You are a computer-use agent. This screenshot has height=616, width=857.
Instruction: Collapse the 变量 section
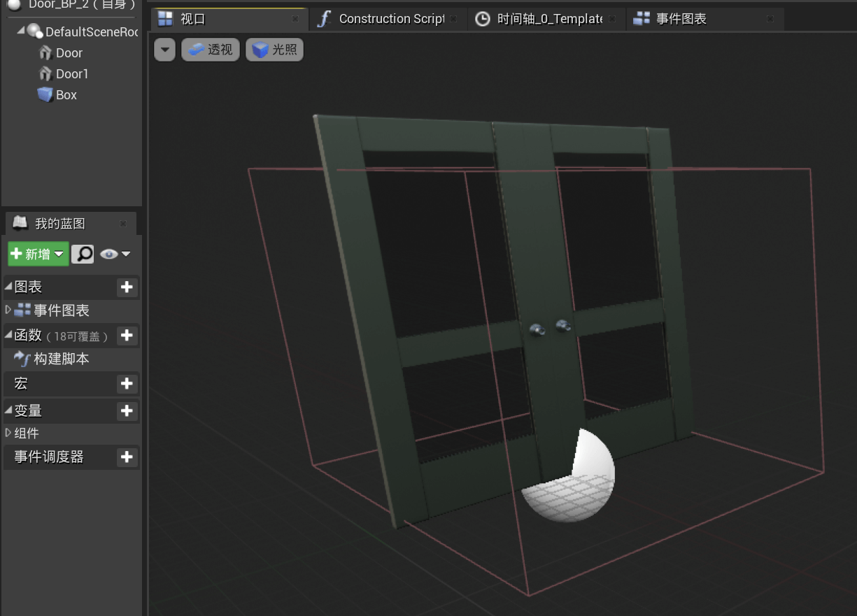point(8,410)
